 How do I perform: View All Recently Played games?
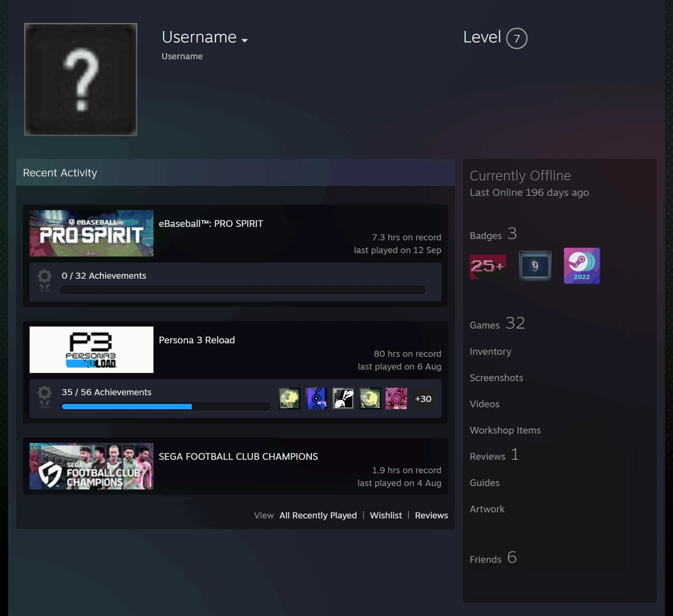(x=318, y=515)
